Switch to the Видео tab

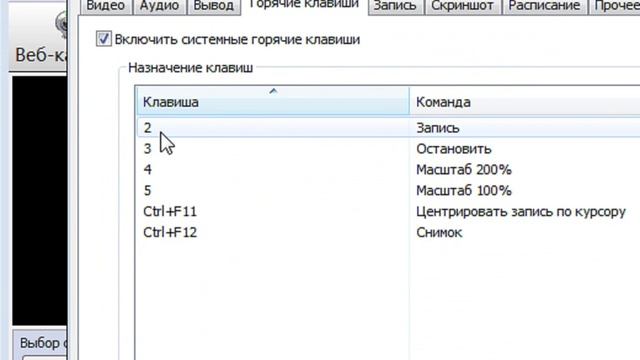point(106,6)
